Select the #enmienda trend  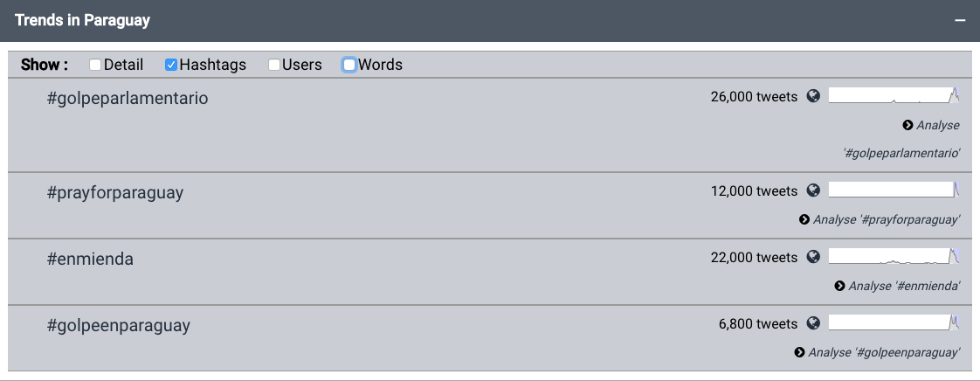[x=90, y=259]
